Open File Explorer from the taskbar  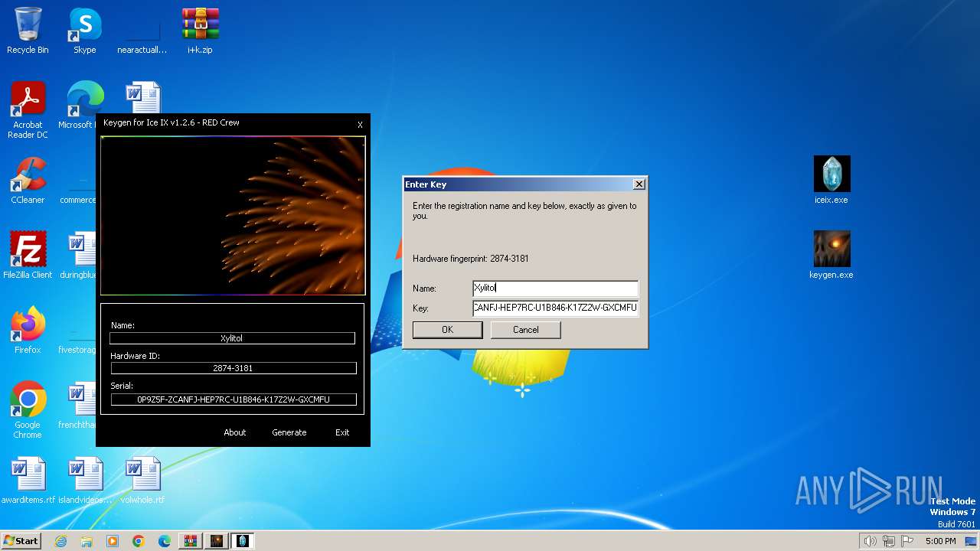(x=87, y=541)
